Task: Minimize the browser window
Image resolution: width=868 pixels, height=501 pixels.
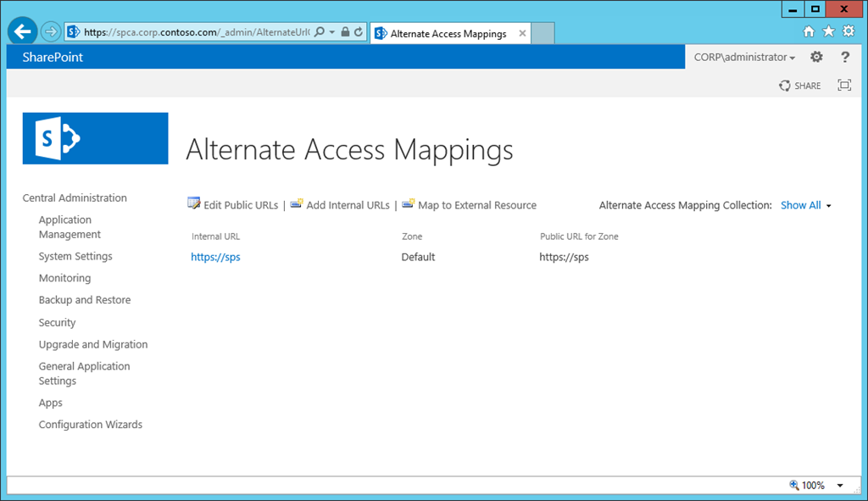Action: [x=793, y=9]
